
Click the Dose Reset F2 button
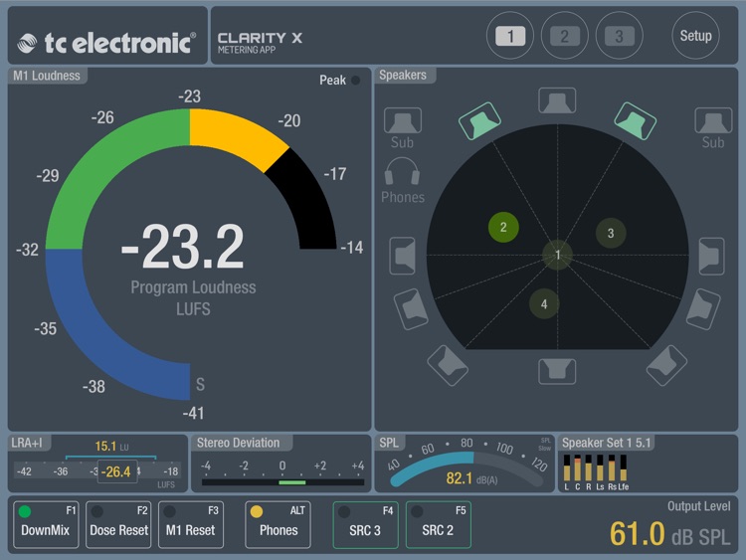(118, 525)
